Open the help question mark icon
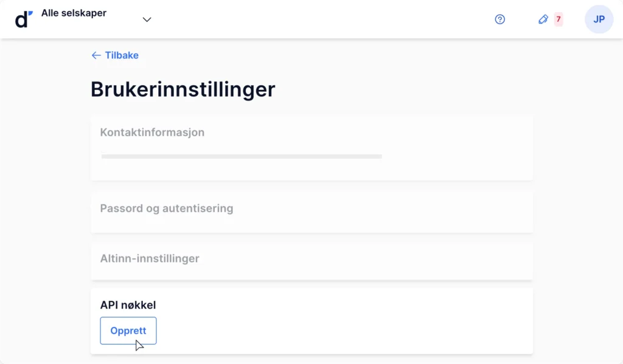623x364 pixels. (500, 19)
